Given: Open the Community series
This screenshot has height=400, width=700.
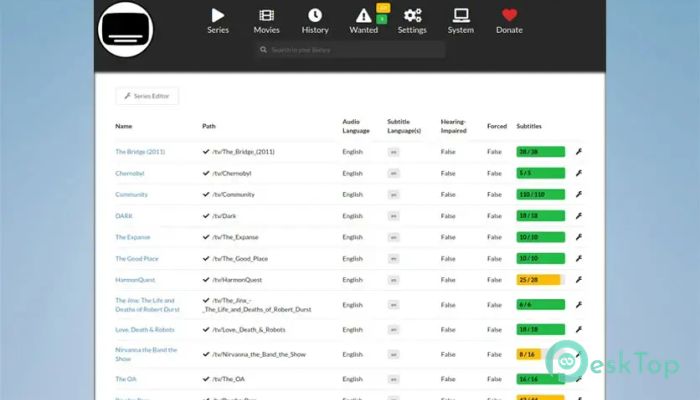Looking at the screenshot, I should 131,195.
